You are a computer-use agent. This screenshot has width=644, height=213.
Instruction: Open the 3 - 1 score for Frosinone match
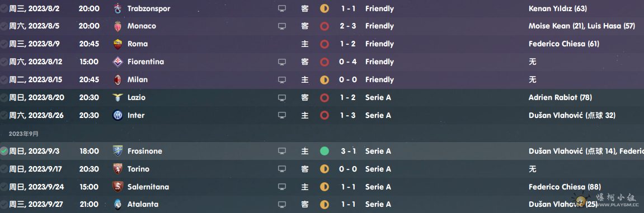(x=348, y=151)
